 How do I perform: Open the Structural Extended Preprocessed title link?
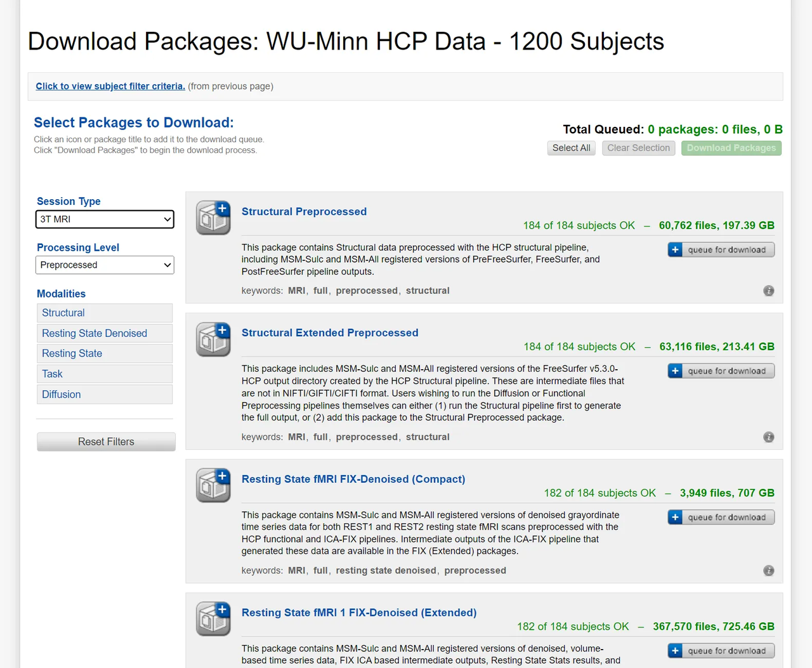pos(330,332)
